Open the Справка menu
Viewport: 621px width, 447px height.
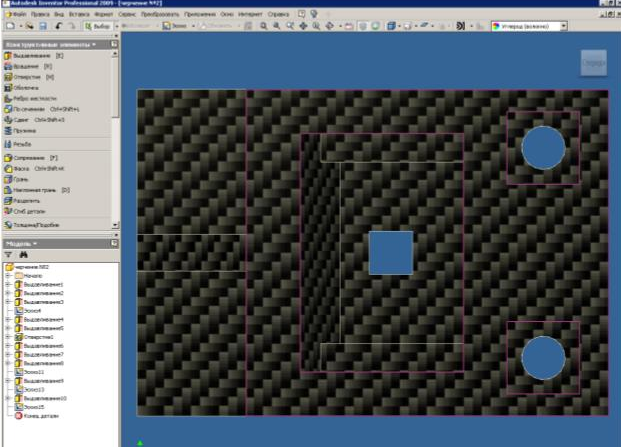(278, 14)
